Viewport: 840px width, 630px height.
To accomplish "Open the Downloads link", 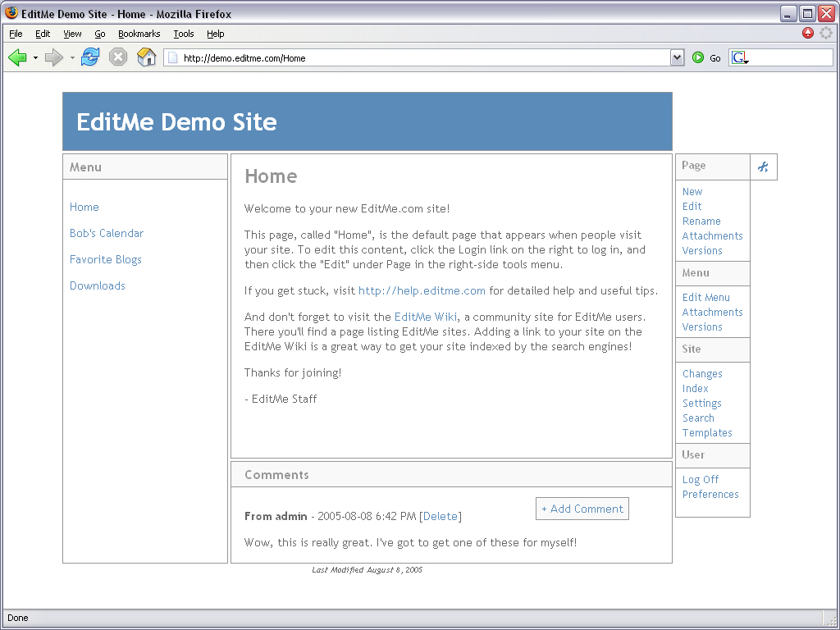I will [98, 285].
